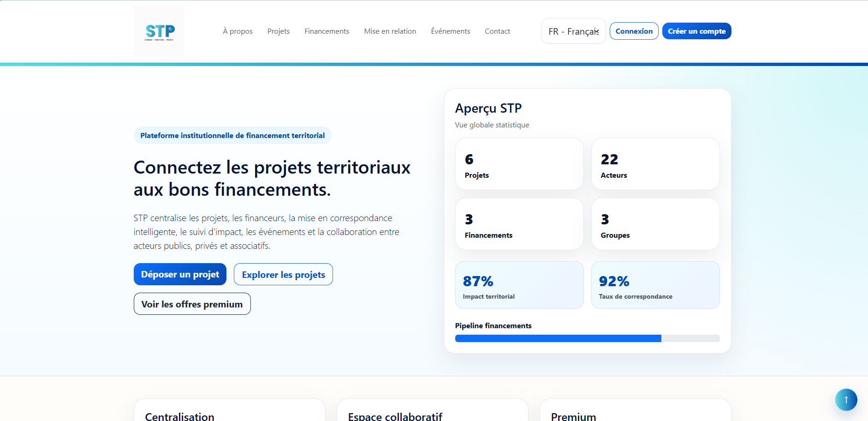Screen dimensions: 868x421
Task: Click Explorer les projets button
Action: tap(283, 274)
